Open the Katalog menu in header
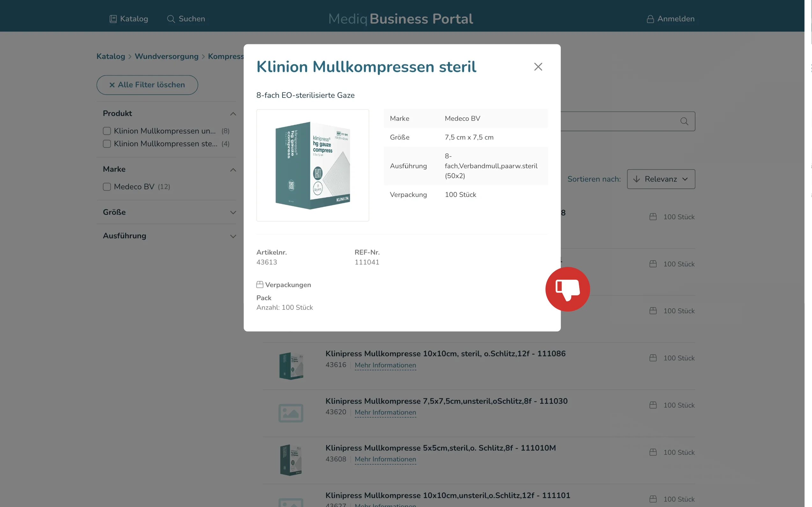The width and height of the screenshot is (812, 507). 129,19
